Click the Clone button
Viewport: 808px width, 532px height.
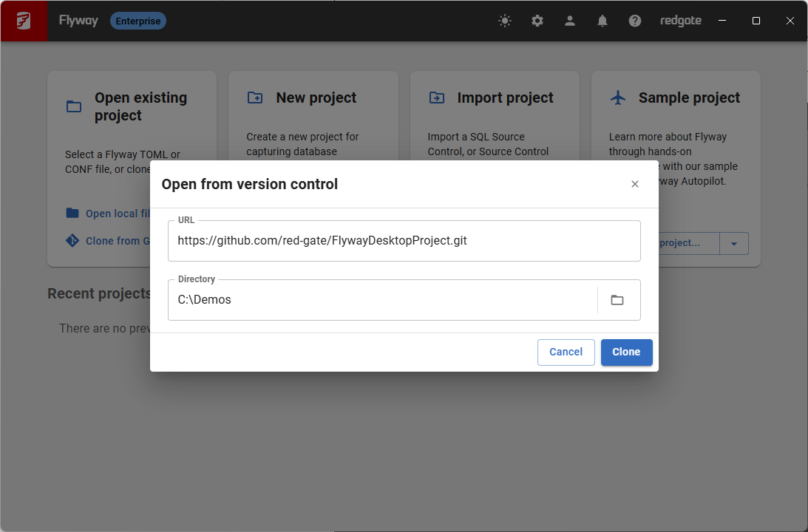626,352
